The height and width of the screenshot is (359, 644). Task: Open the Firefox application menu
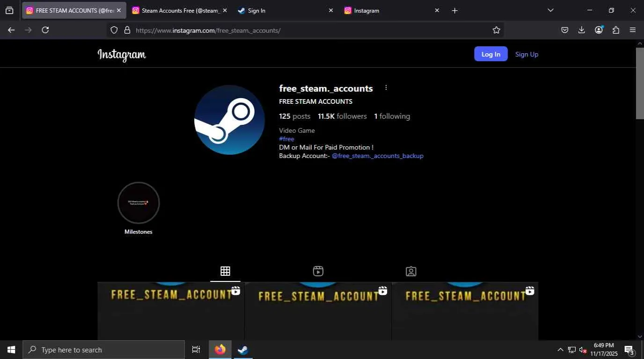[x=633, y=30]
